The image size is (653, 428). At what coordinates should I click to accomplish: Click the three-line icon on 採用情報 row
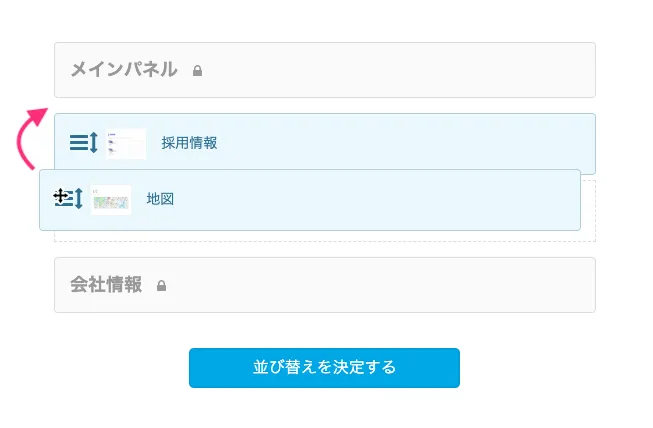(78, 143)
